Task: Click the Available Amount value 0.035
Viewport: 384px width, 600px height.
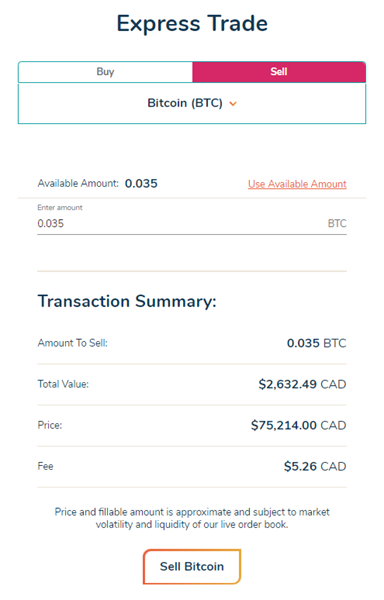Action: coord(141,184)
